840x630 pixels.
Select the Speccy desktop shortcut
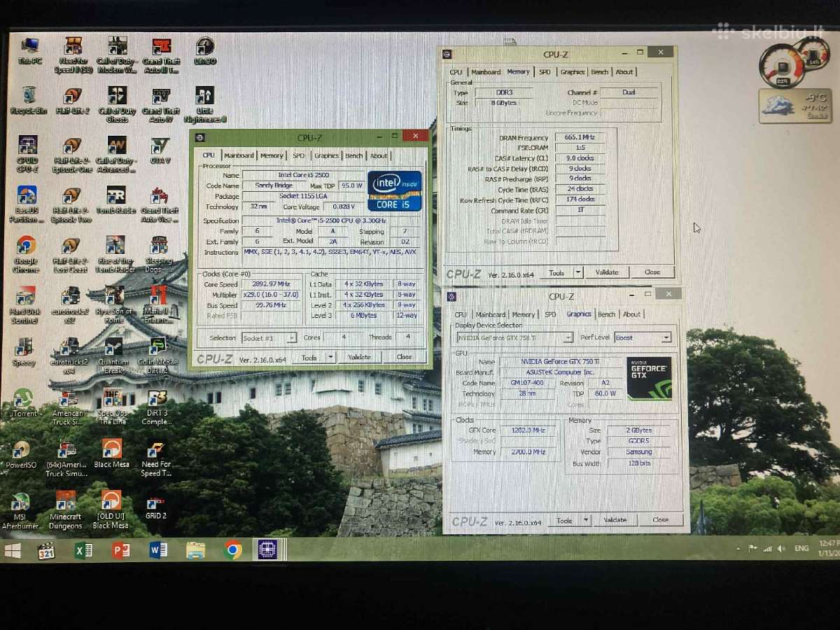[24, 352]
